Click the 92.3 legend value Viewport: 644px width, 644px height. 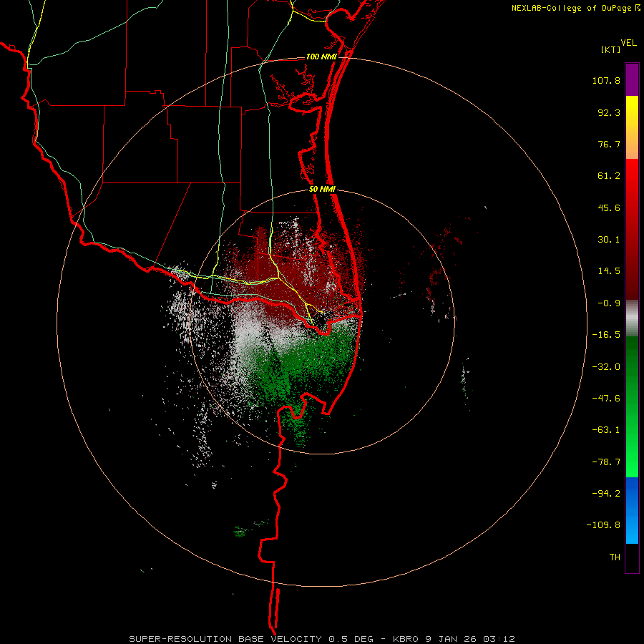pos(609,112)
